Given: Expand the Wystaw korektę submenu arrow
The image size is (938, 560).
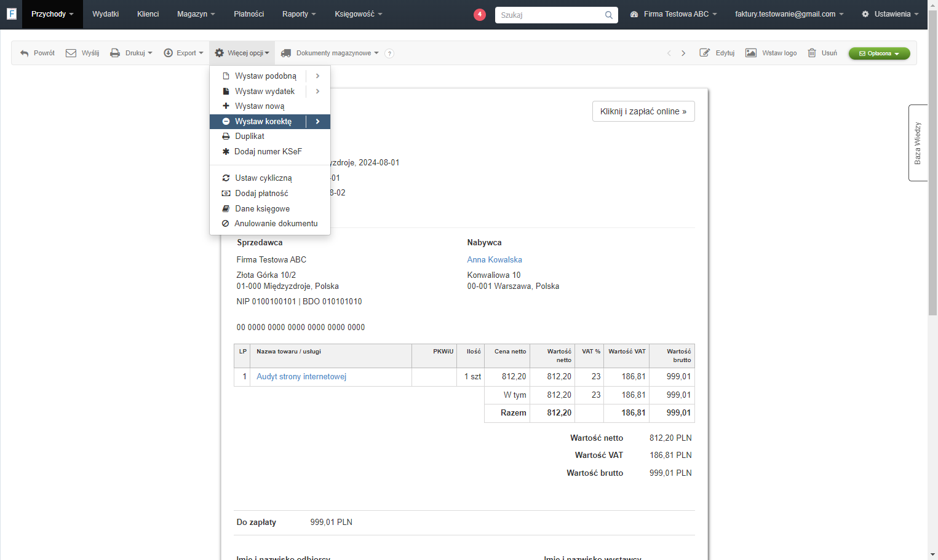Looking at the screenshot, I should tap(317, 121).
